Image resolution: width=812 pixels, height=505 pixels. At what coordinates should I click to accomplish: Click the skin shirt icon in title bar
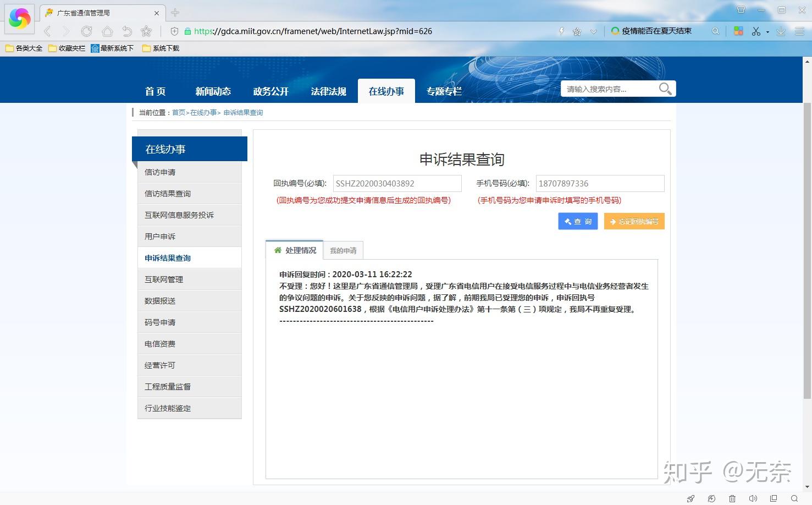(x=741, y=10)
